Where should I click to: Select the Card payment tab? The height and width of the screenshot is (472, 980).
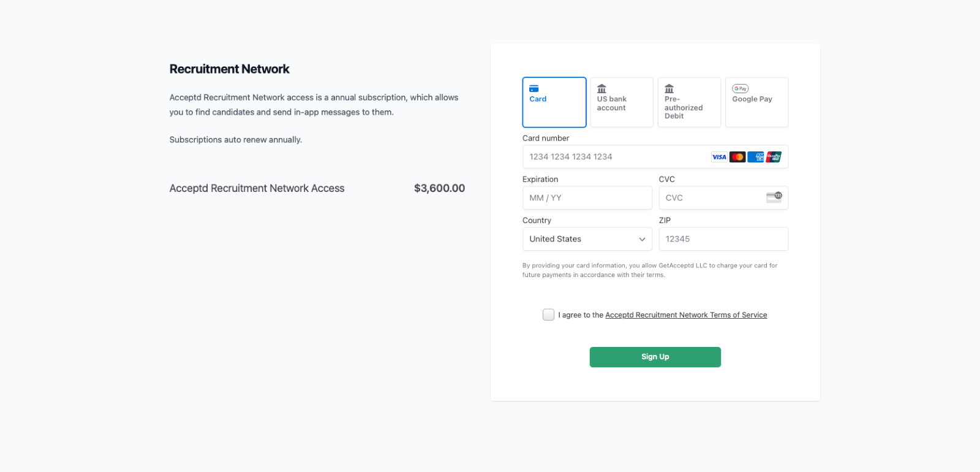pos(554,102)
